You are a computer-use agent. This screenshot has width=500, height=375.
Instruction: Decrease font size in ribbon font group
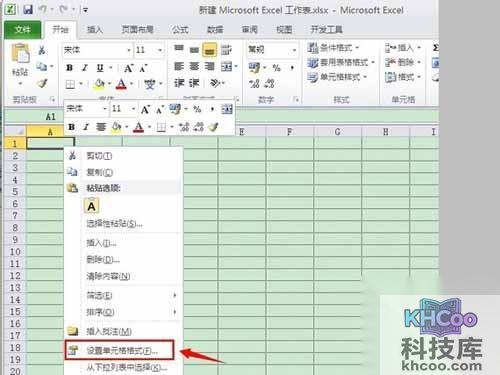pos(143,68)
